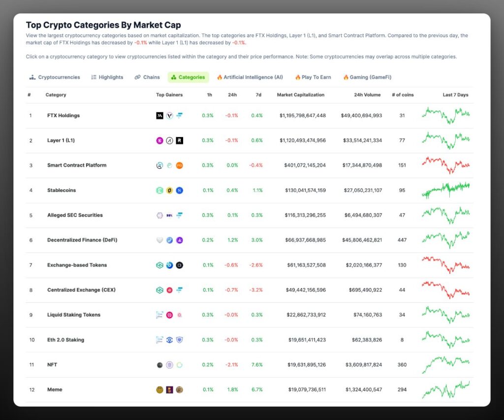Sort by Market Capitalization column header
The width and height of the screenshot is (504, 420).
[301, 95]
